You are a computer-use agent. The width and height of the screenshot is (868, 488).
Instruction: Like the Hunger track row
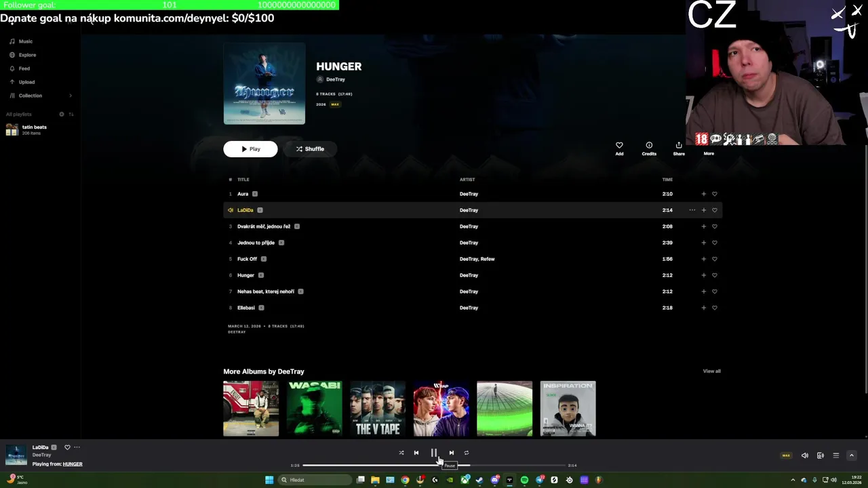point(714,275)
